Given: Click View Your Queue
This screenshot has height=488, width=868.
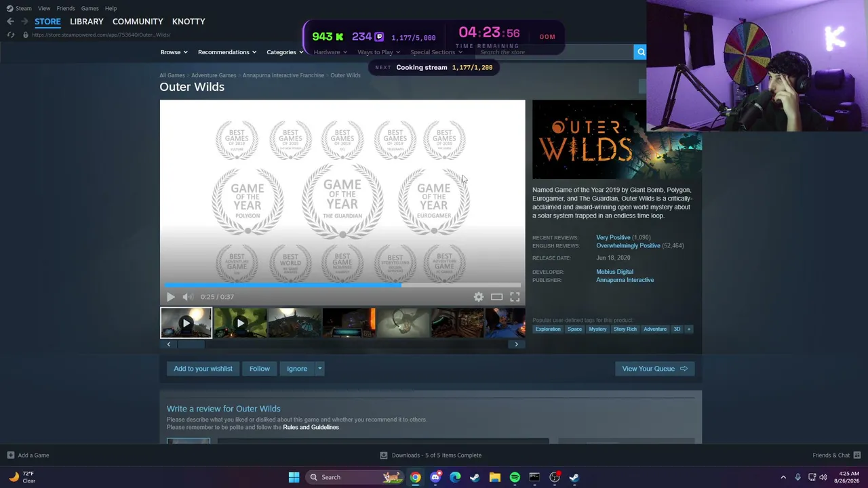Looking at the screenshot, I should [654, 369].
